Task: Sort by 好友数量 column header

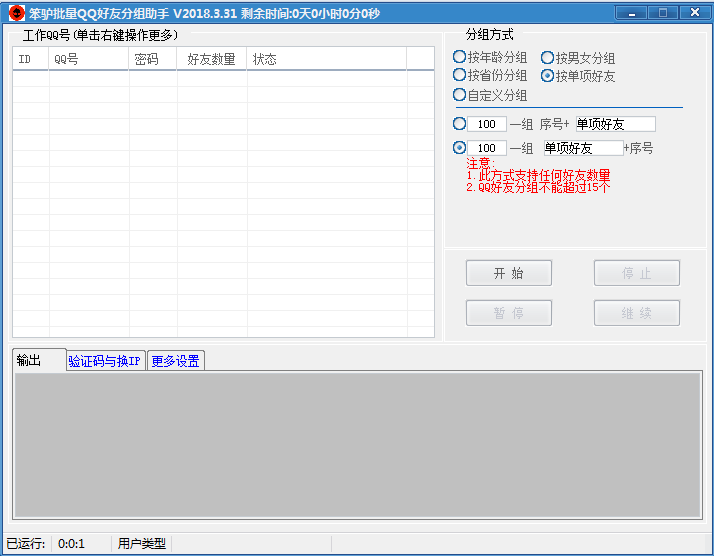Action: (x=212, y=59)
